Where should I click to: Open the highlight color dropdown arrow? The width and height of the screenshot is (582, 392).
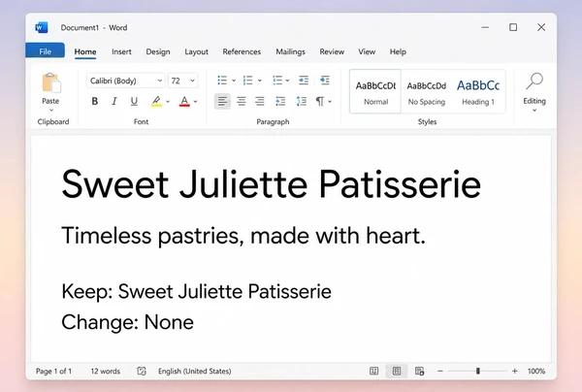click(168, 101)
